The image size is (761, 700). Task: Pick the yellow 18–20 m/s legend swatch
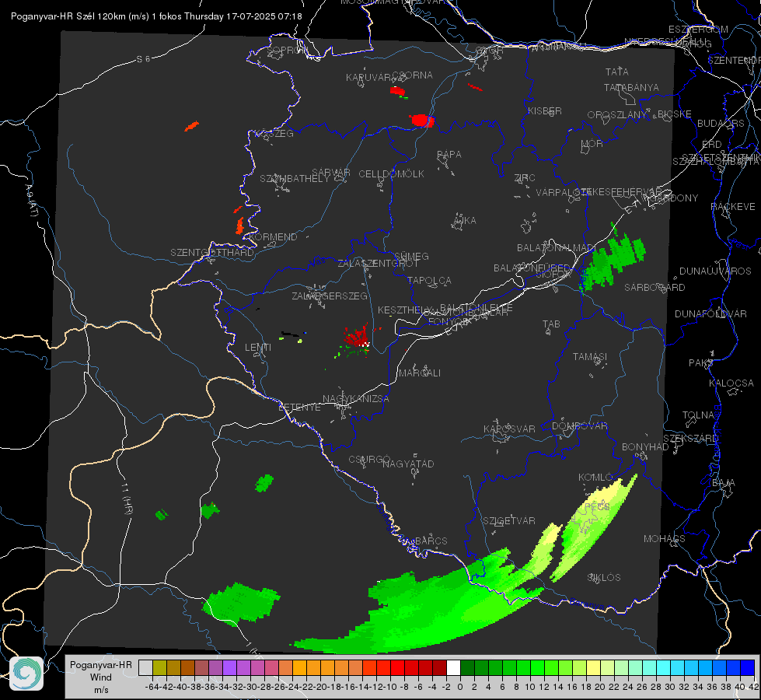point(593,668)
